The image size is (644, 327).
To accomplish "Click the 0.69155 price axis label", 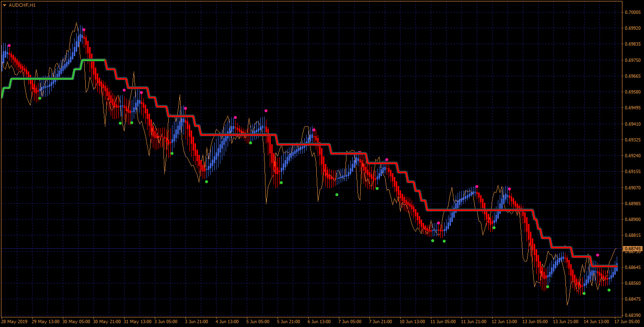I will point(632,172).
